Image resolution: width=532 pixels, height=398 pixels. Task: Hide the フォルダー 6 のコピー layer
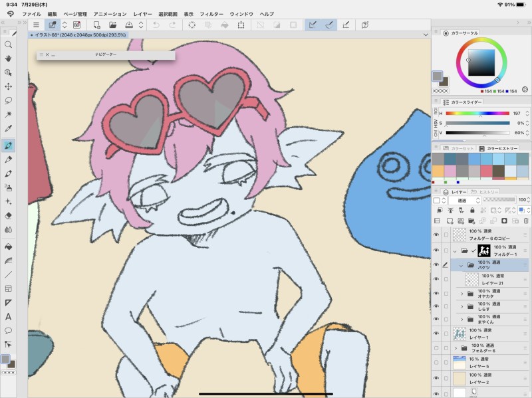click(x=436, y=235)
